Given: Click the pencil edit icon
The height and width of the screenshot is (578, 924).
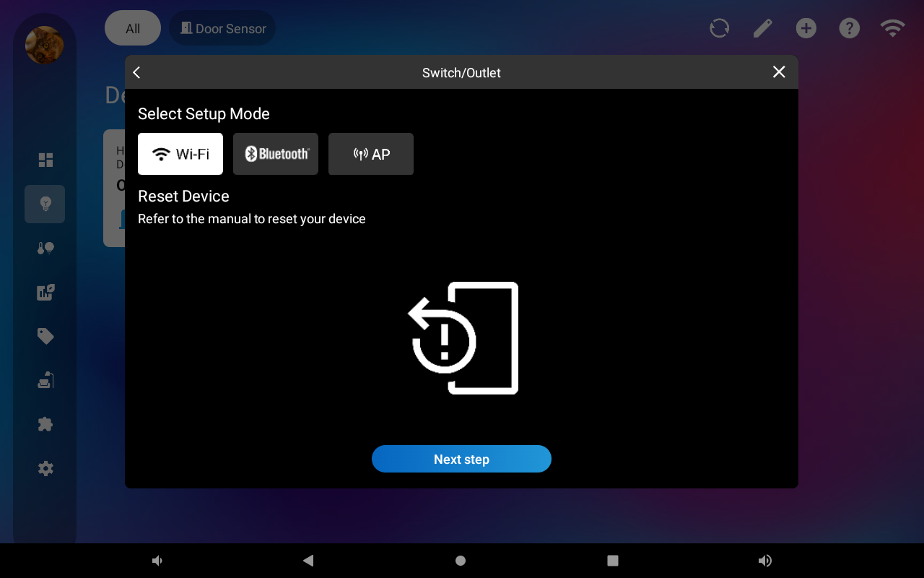Looking at the screenshot, I should [762, 28].
